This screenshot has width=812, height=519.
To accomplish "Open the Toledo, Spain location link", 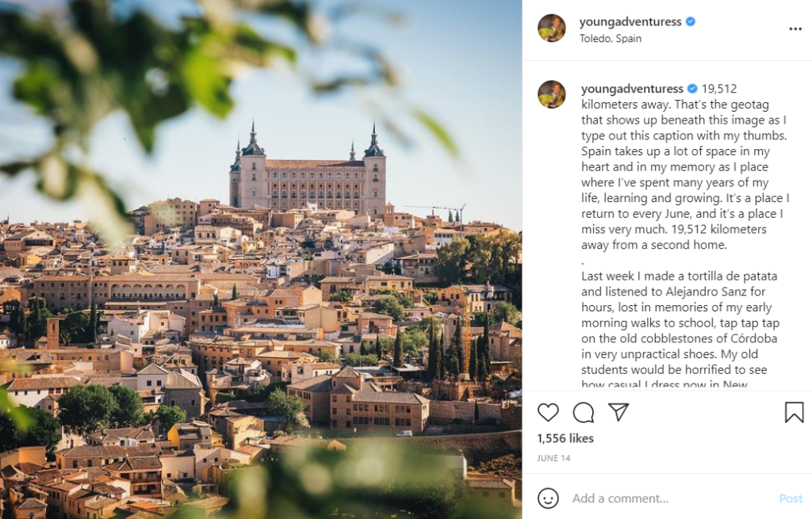I will click(611, 38).
